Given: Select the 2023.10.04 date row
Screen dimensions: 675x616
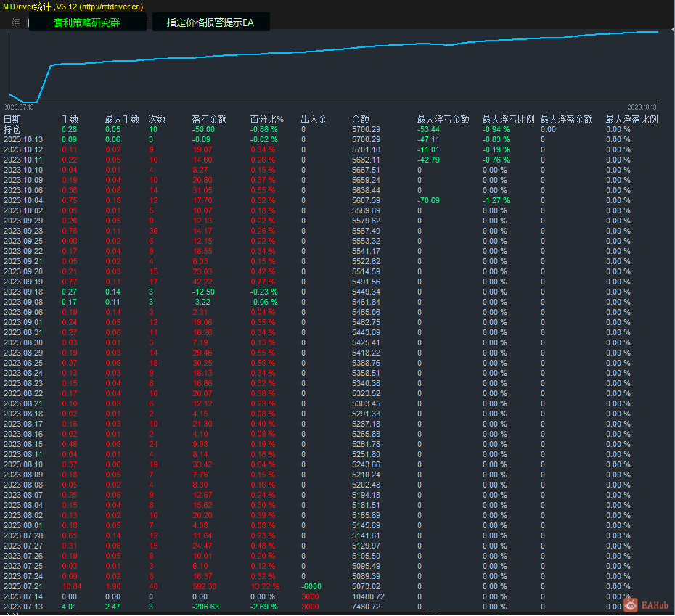Looking at the screenshot, I should pos(23,200).
